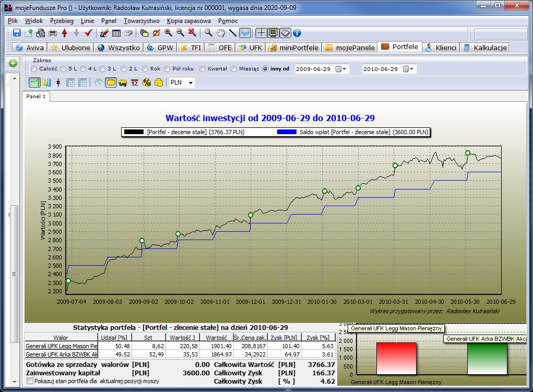Click the zoom in magnifier icon
The width and height of the screenshot is (533, 392).
(168, 33)
